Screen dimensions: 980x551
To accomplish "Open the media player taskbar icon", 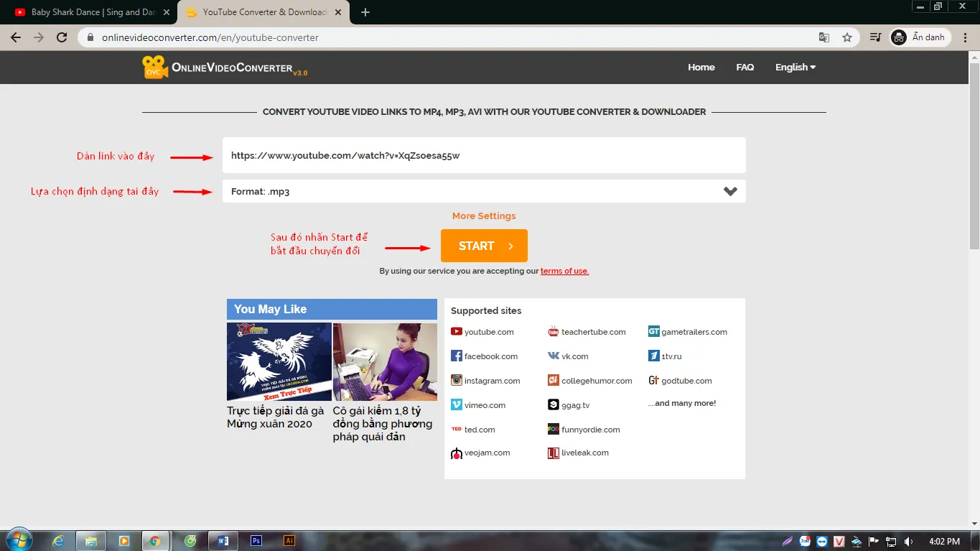I will tap(123, 541).
